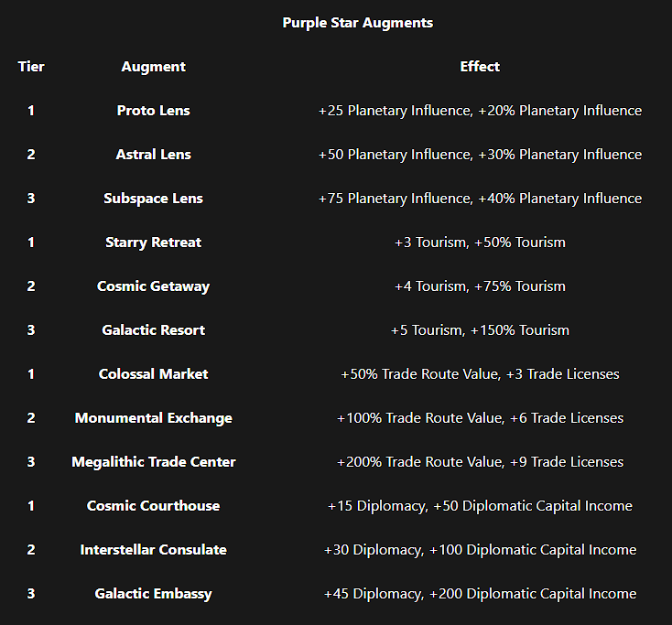Select the Cosmic Courthouse augment name
Viewport: 672px width, 625px height.
[153, 506]
